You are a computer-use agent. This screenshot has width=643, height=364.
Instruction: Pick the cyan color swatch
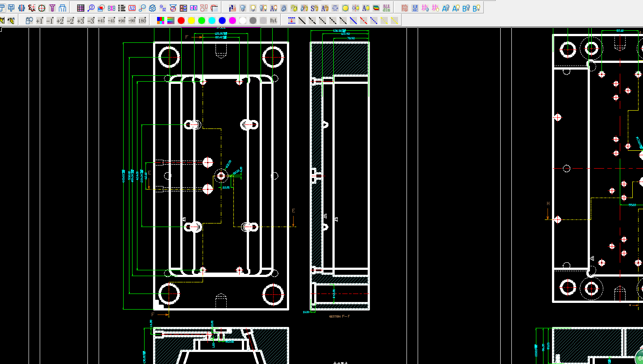[x=212, y=21]
